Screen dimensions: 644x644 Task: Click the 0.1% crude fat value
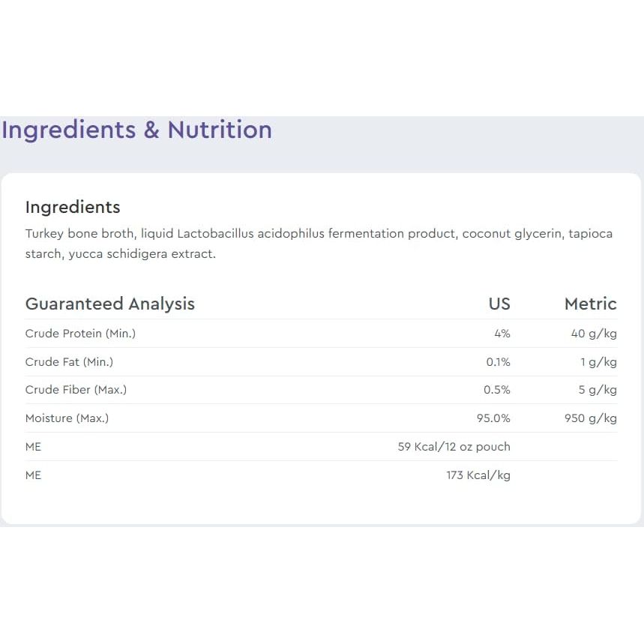pos(498,362)
